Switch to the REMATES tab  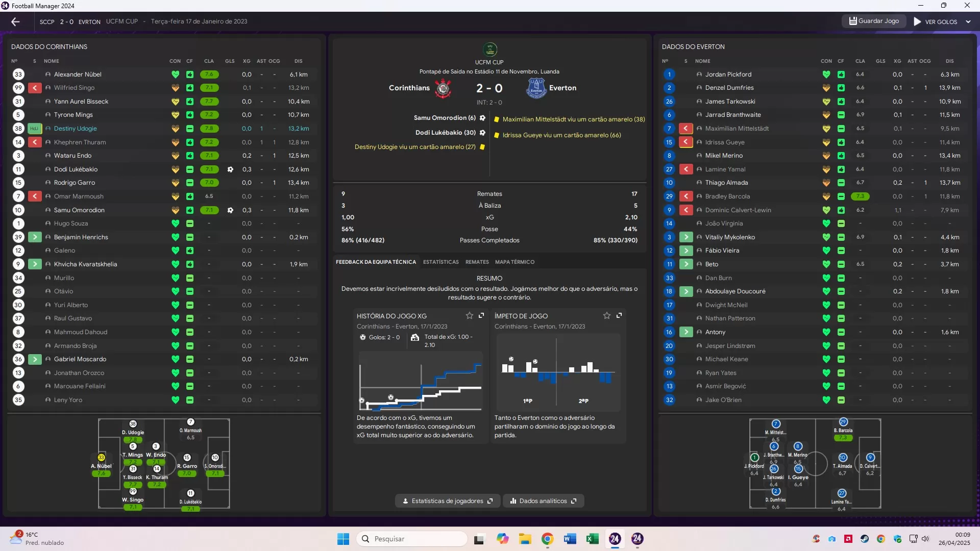coord(477,262)
